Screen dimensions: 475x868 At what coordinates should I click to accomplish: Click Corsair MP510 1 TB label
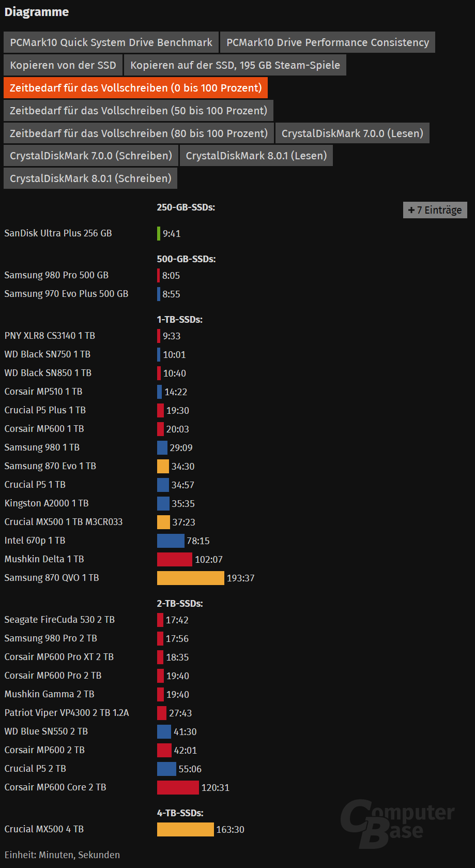click(x=43, y=392)
